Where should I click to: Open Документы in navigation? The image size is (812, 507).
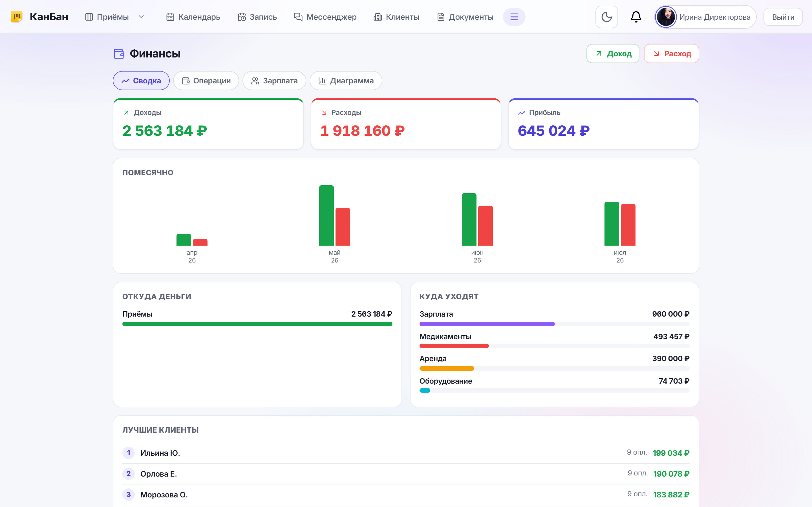coord(465,17)
